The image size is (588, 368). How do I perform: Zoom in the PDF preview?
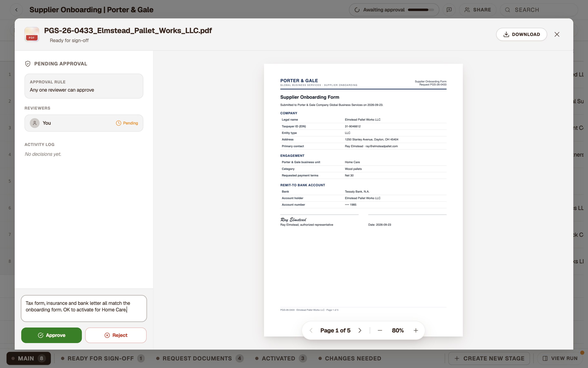pos(416,330)
